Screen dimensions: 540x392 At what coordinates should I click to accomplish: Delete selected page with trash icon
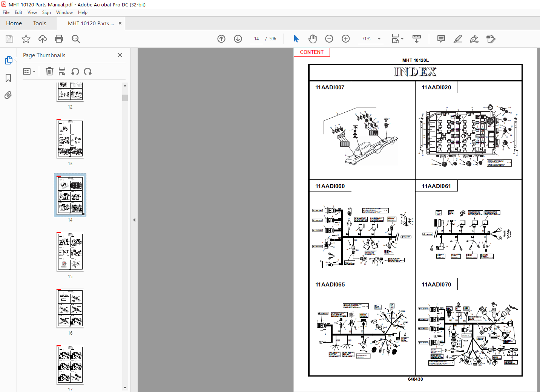49,71
